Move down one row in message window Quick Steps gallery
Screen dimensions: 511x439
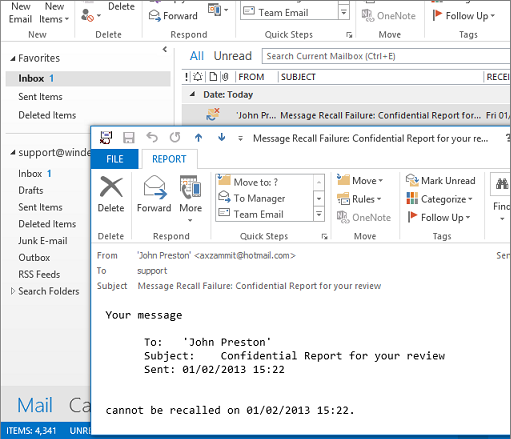(319, 199)
